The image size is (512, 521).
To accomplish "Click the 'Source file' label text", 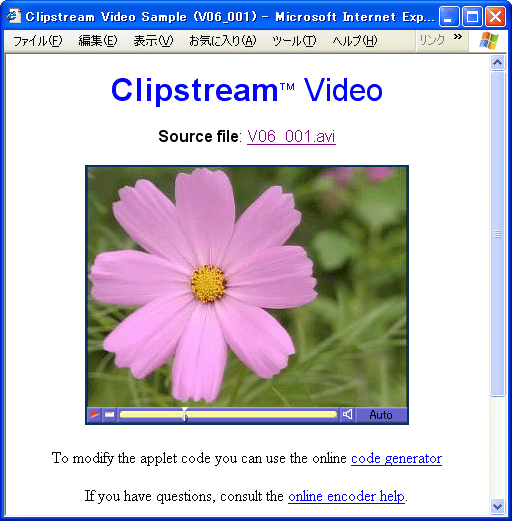I will (x=198, y=136).
